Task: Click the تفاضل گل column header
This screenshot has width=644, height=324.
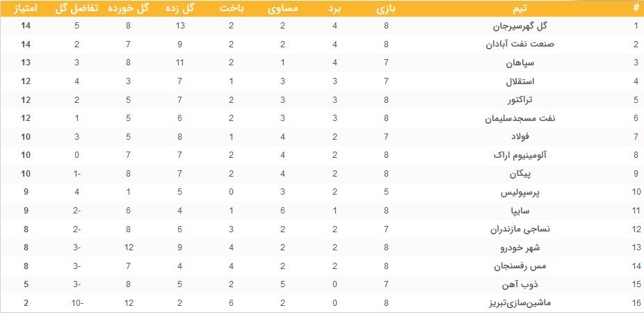Action: [77, 8]
